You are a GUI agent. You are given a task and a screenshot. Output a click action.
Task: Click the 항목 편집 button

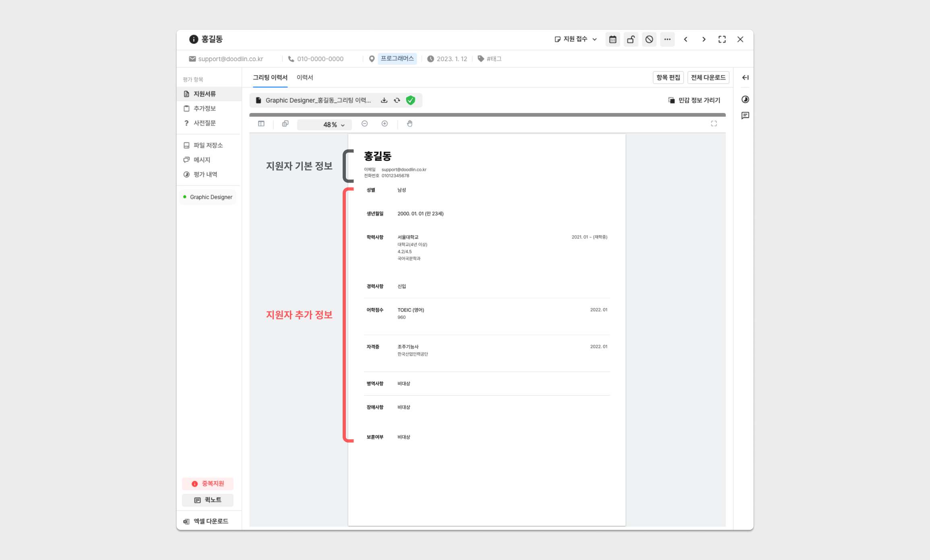point(668,77)
